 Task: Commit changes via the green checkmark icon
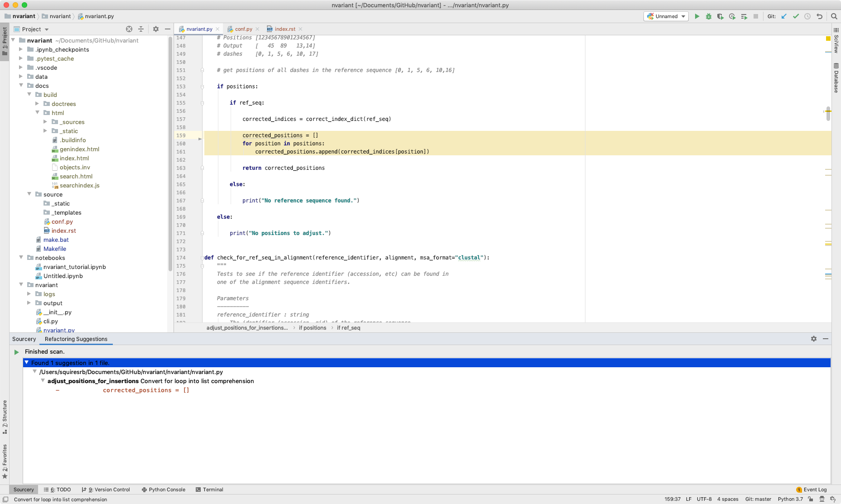coord(796,16)
